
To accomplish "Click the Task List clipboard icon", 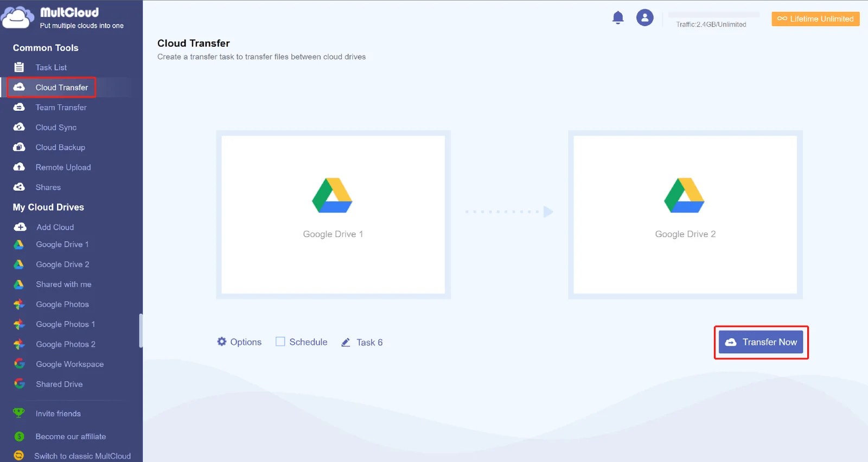I will (x=19, y=67).
